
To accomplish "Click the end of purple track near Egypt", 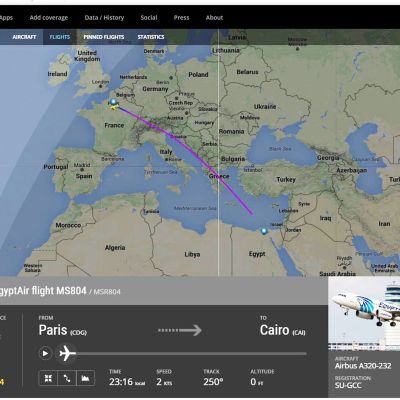I will coord(252,213).
